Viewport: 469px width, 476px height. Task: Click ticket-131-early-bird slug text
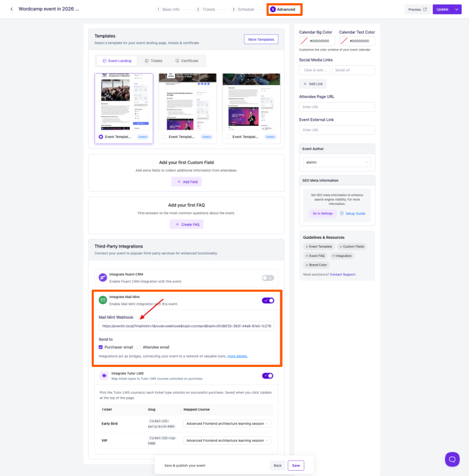(x=161, y=424)
